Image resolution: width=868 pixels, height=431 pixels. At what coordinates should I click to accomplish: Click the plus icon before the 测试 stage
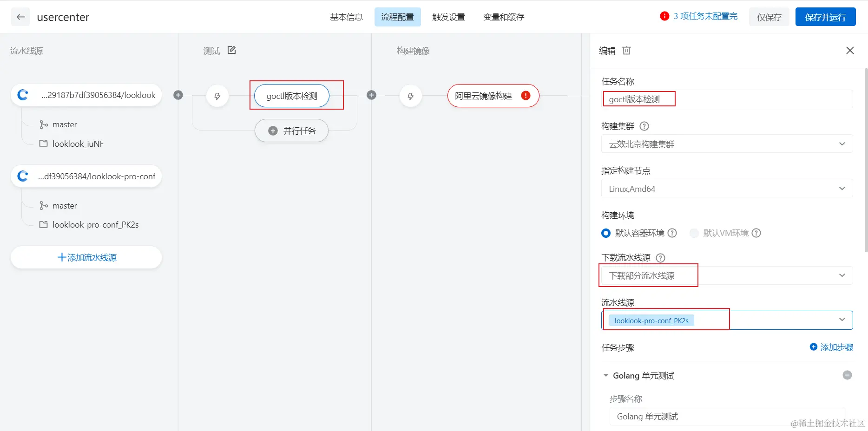[x=178, y=95]
